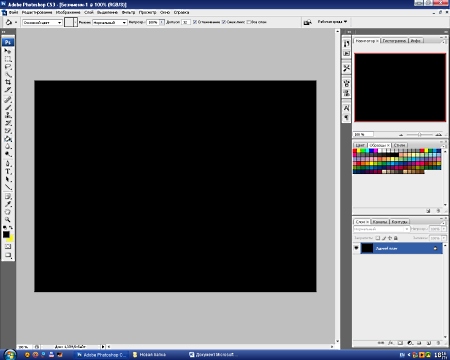
Task: Toggle lock transparent pixels in Layers panel
Action: pos(378,238)
